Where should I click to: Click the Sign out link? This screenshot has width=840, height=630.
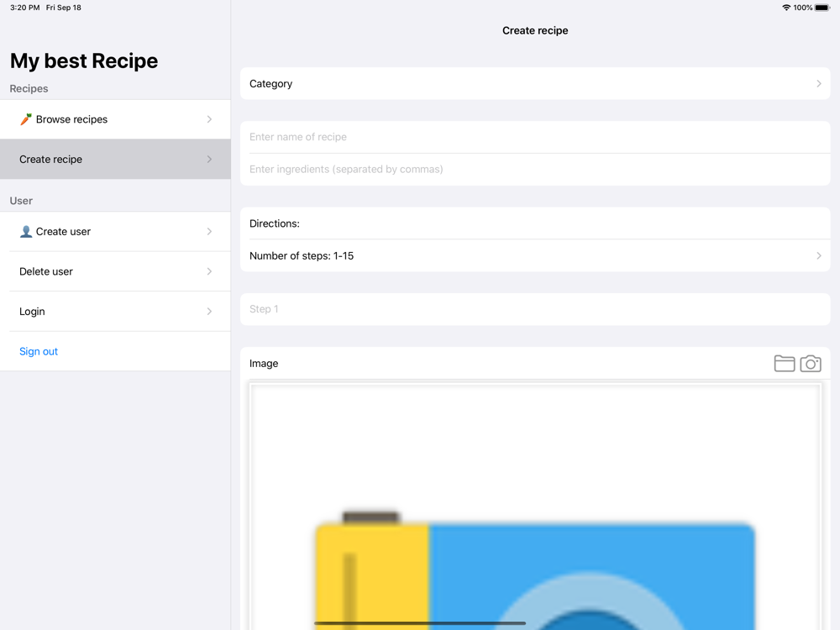click(39, 351)
